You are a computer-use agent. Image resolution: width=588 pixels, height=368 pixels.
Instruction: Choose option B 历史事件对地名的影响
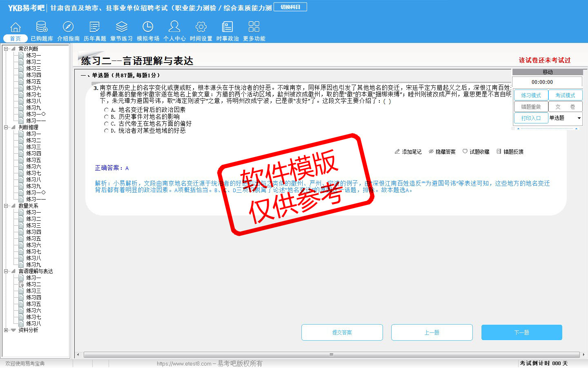coord(106,117)
